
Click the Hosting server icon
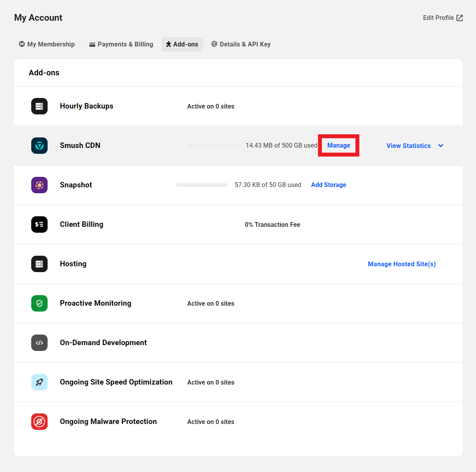39,264
